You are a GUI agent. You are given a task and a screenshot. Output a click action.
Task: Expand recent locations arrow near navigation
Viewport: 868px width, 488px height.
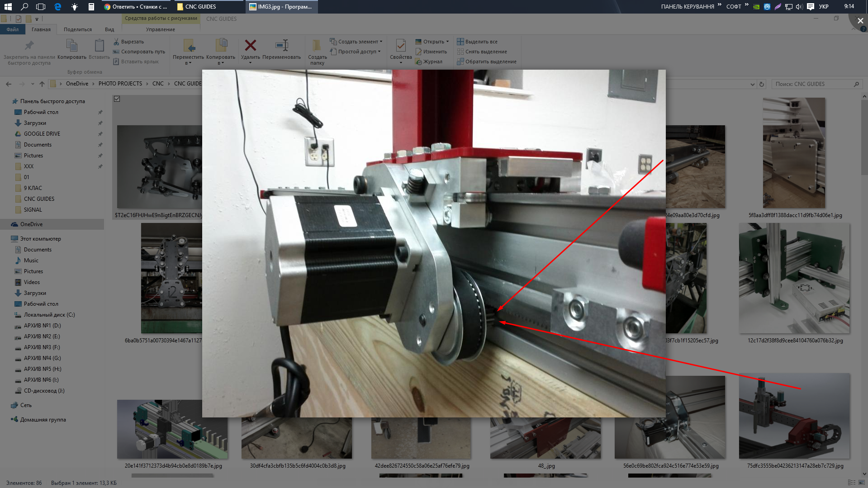pos(33,84)
